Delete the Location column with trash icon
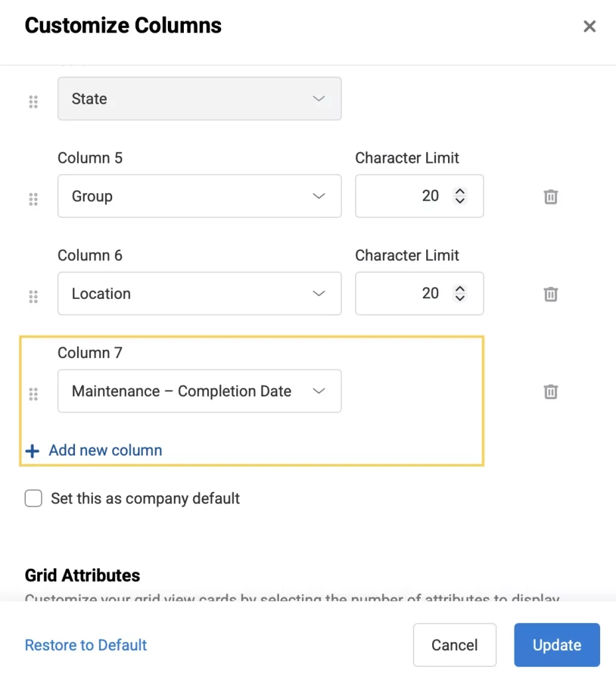Screen dimensions: 616x680 coord(550,294)
